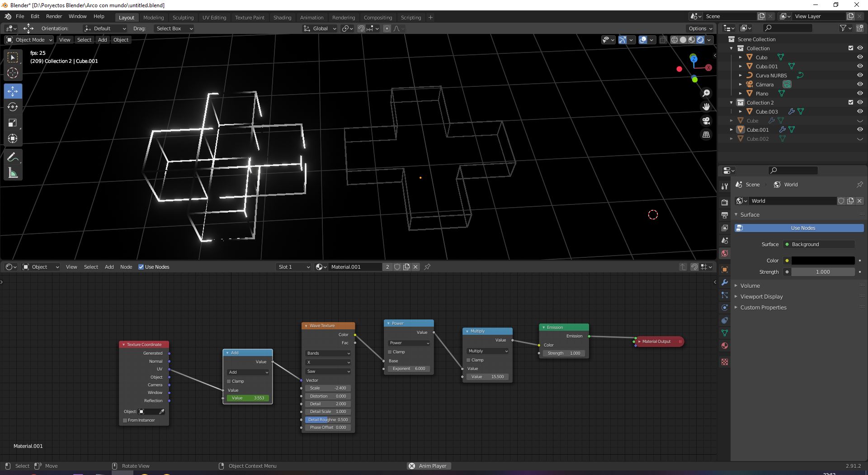Click the viewport zoom magnifier icon
The height and width of the screenshot is (475, 868).
click(x=706, y=93)
